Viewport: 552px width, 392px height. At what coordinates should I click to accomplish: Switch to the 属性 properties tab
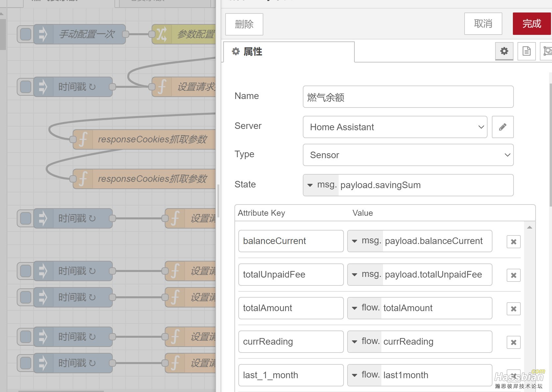289,52
